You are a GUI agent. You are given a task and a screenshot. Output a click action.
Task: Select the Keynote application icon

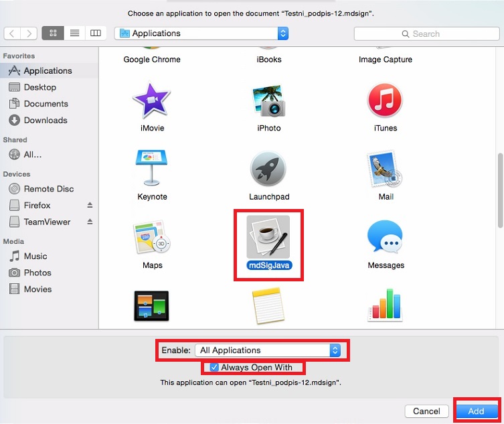coord(152,169)
